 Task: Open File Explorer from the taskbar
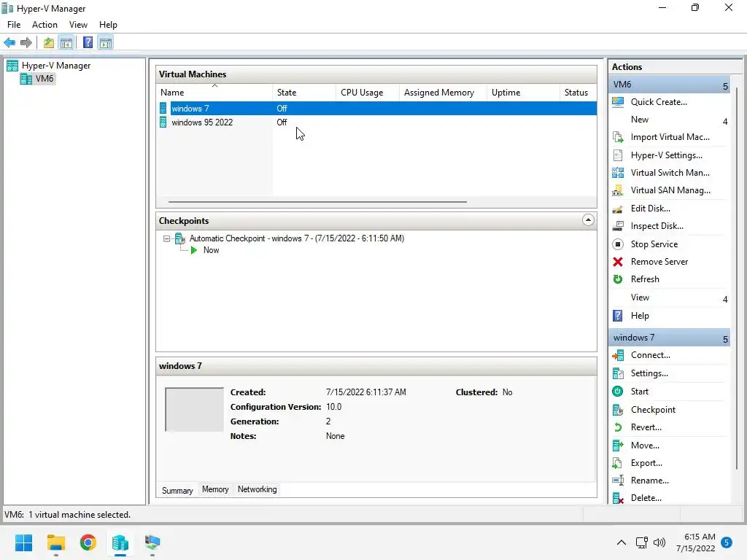55,542
